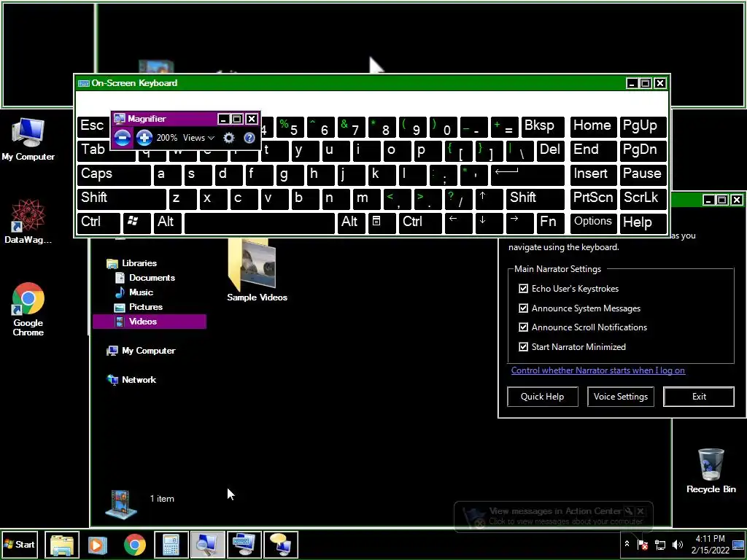
Task: Click Bksp key on On-Screen Keyboard
Action: [543, 127]
